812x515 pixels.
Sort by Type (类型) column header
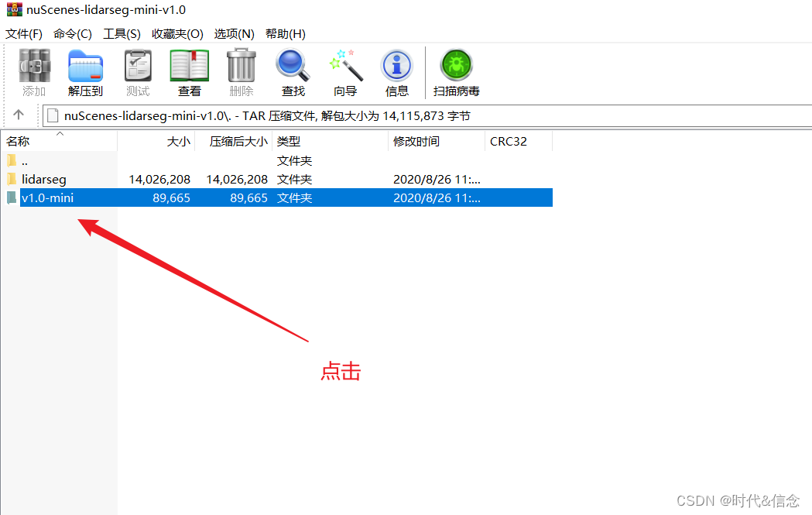click(x=330, y=142)
